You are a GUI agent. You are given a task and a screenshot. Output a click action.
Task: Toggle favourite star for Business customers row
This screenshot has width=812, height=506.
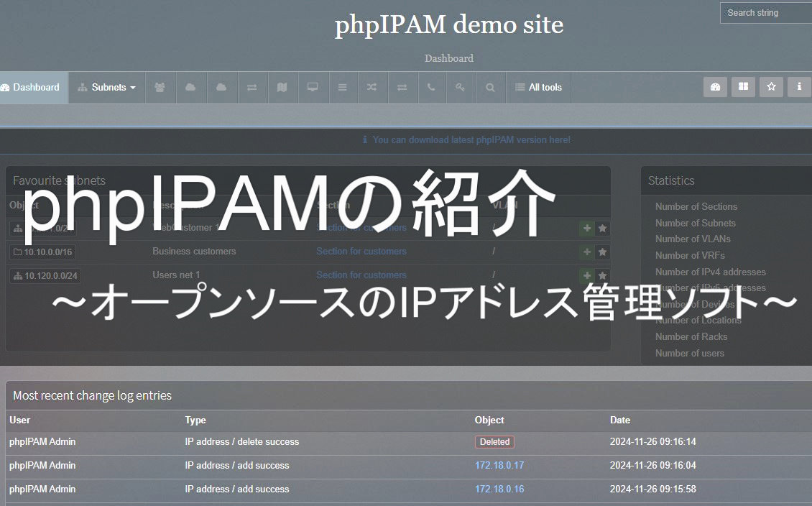pos(602,252)
